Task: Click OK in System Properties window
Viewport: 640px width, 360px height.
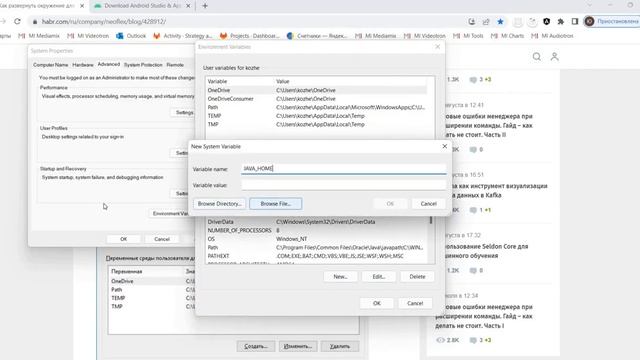Action: [x=124, y=239]
